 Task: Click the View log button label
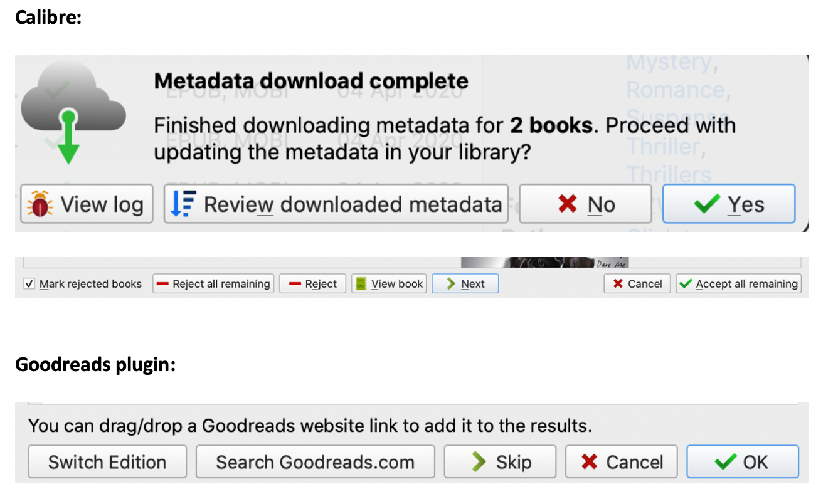click(102, 204)
